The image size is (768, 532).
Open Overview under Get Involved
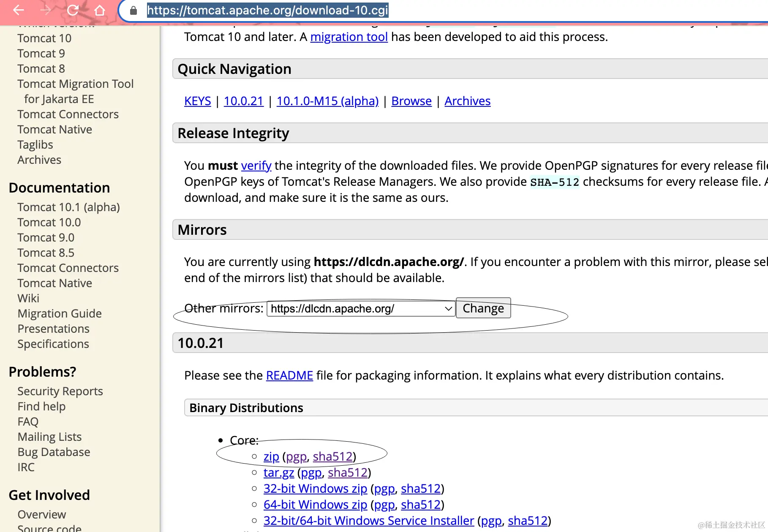point(42,515)
